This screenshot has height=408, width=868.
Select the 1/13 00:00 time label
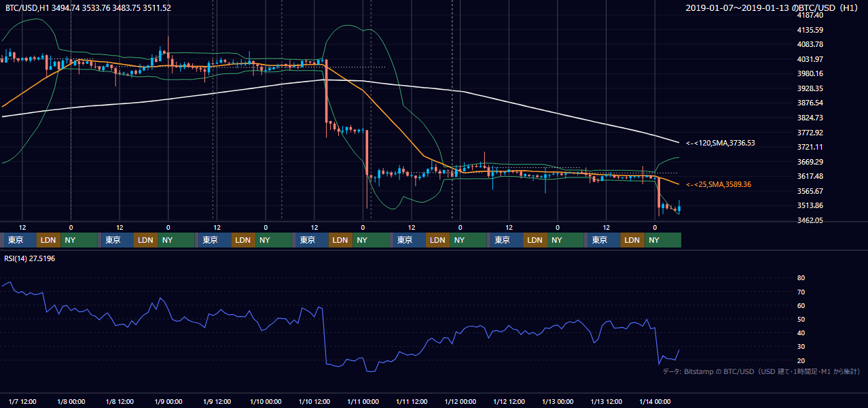pos(558,401)
